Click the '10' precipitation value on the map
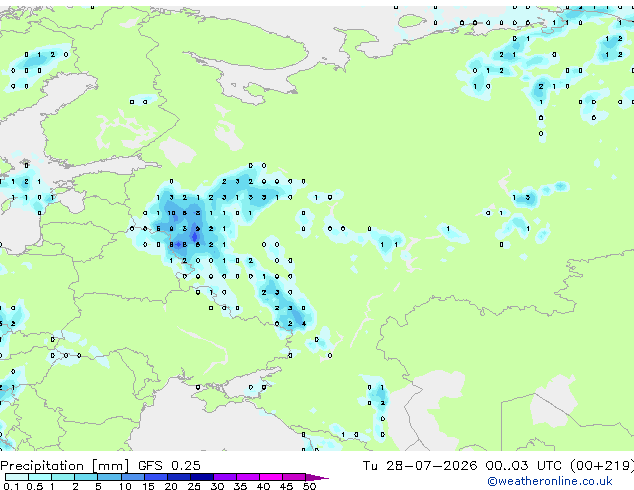The height and width of the screenshot is (490, 634). coord(171,213)
